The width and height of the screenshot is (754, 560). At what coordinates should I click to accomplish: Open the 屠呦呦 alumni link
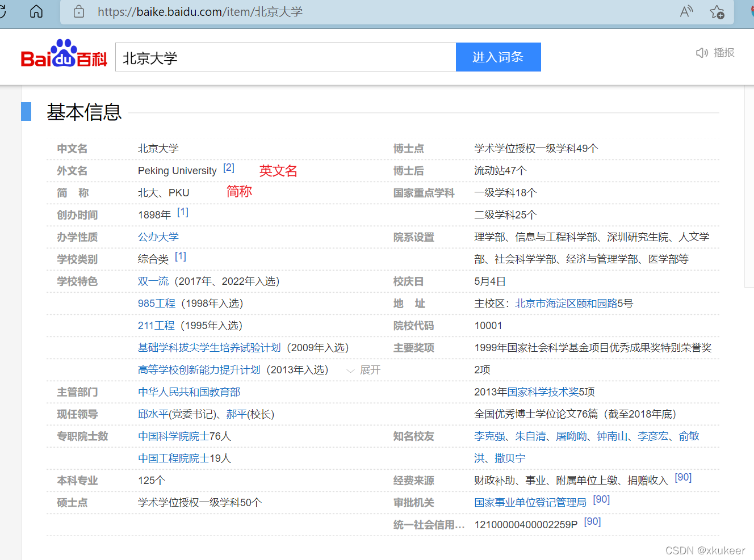tap(571, 436)
